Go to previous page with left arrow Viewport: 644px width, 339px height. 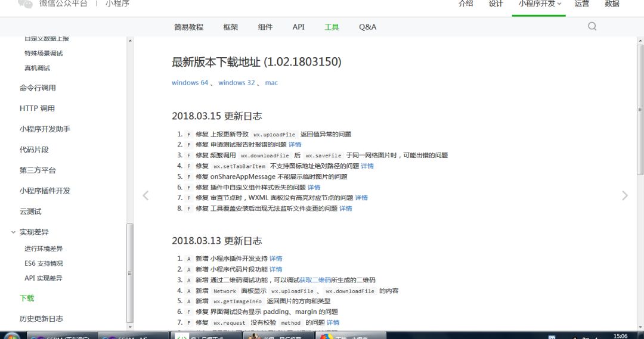click(x=145, y=195)
